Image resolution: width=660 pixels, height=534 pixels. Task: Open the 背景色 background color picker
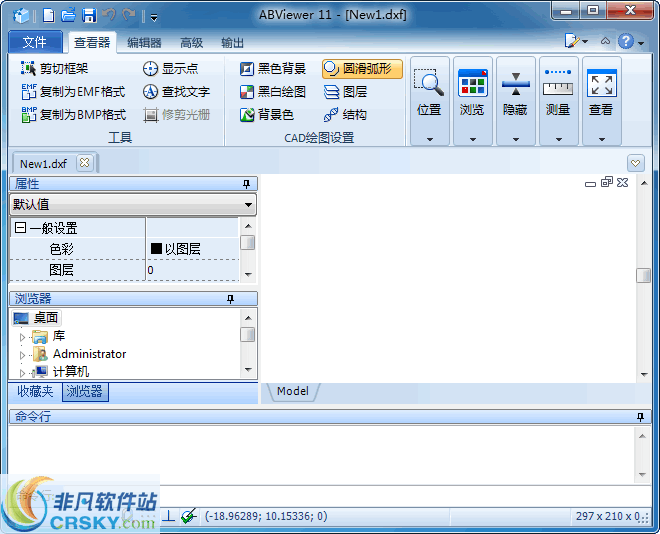click(267, 115)
